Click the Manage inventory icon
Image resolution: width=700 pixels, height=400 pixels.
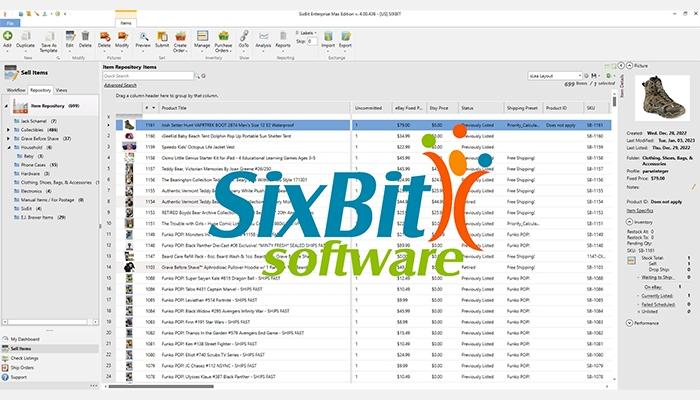click(x=202, y=36)
